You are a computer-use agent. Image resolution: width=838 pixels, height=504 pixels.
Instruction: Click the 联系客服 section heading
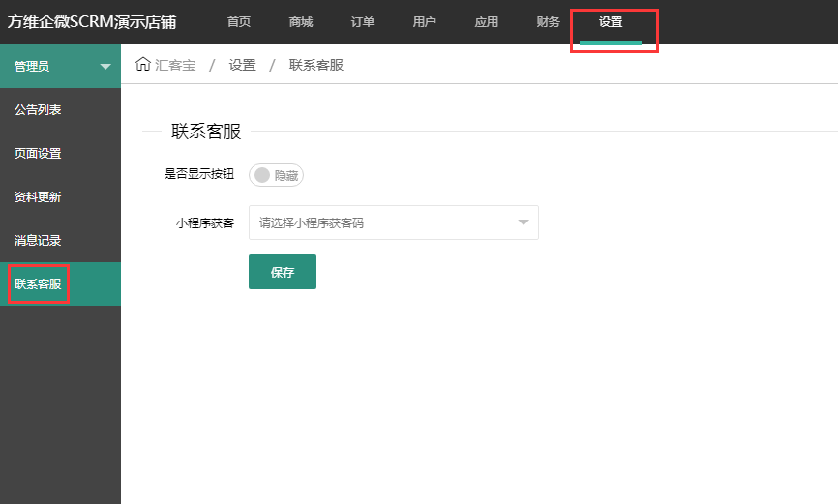coord(206,131)
